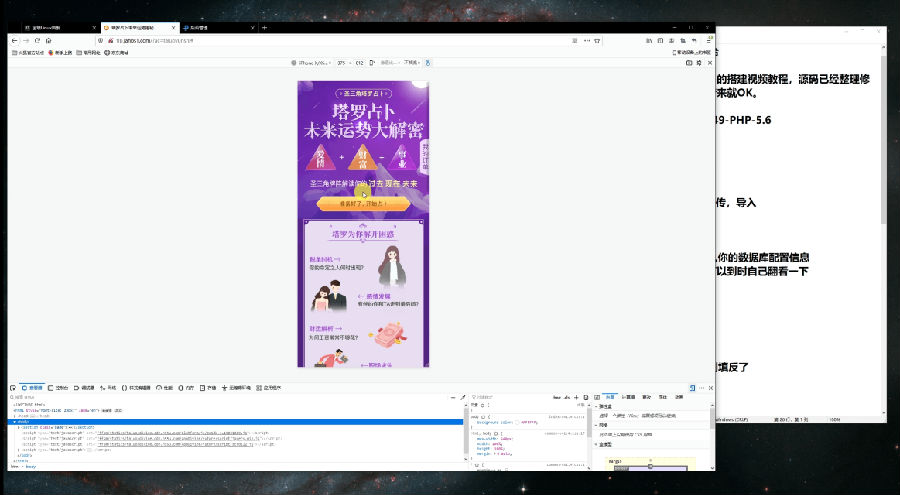Click the browser reload button
This screenshot has width=900, height=495.
click(37, 40)
